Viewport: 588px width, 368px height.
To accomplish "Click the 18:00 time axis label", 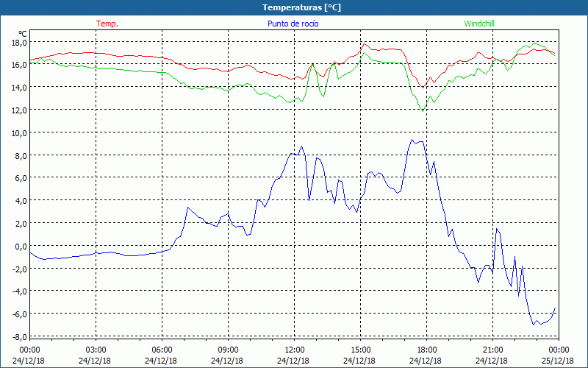I will pyautogui.click(x=427, y=350).
